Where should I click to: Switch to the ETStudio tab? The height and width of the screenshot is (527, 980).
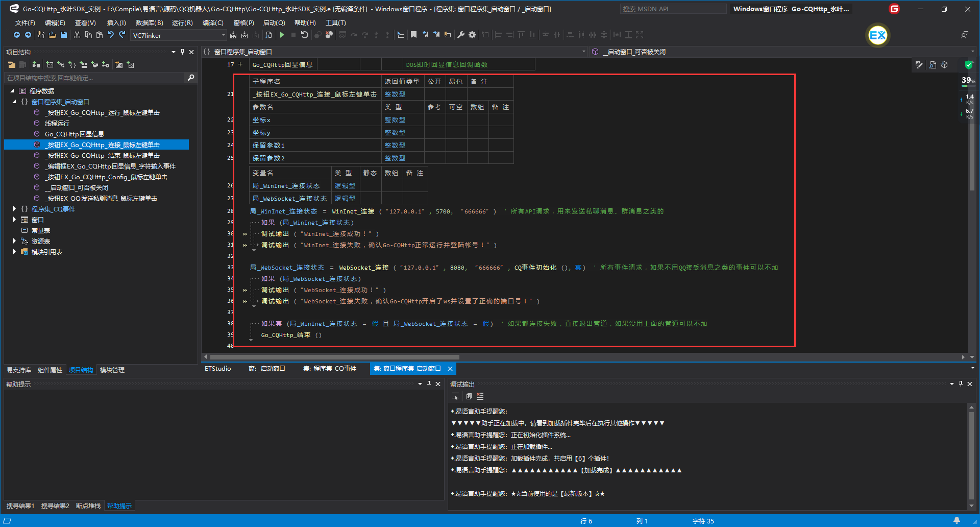pyautogui.click(x=218, y=369)
